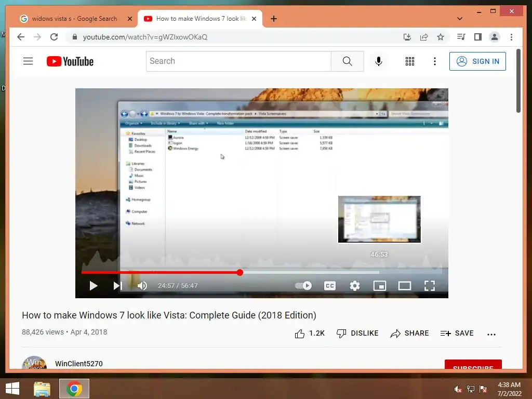
Task: View site info via lock icon
Action: (75, 37)
